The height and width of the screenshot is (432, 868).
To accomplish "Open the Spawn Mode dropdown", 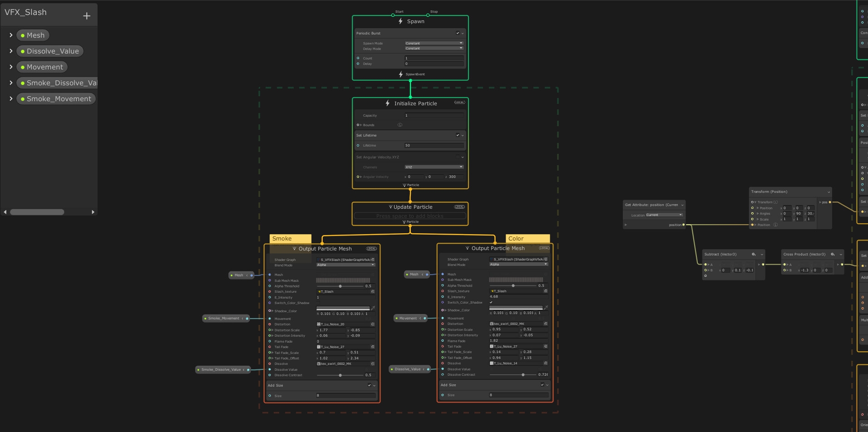I will click(x=434, y=43).
